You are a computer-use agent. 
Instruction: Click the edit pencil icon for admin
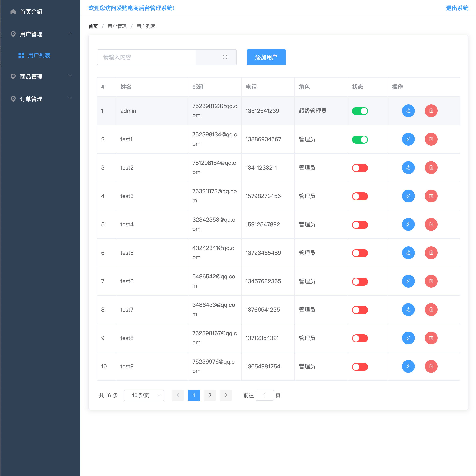[x=408, y=111]
